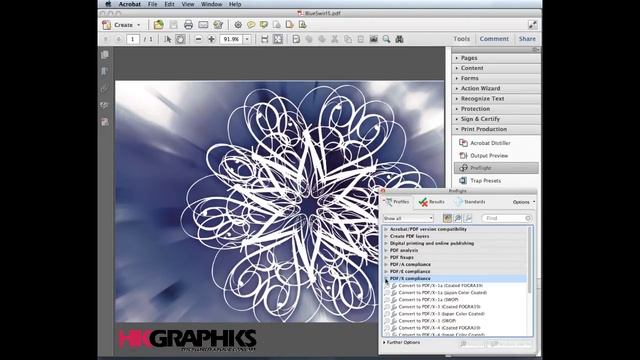The height and width of the screenshot is (360, 640).
Task: Open the Window menu
Action: [211, 4]
